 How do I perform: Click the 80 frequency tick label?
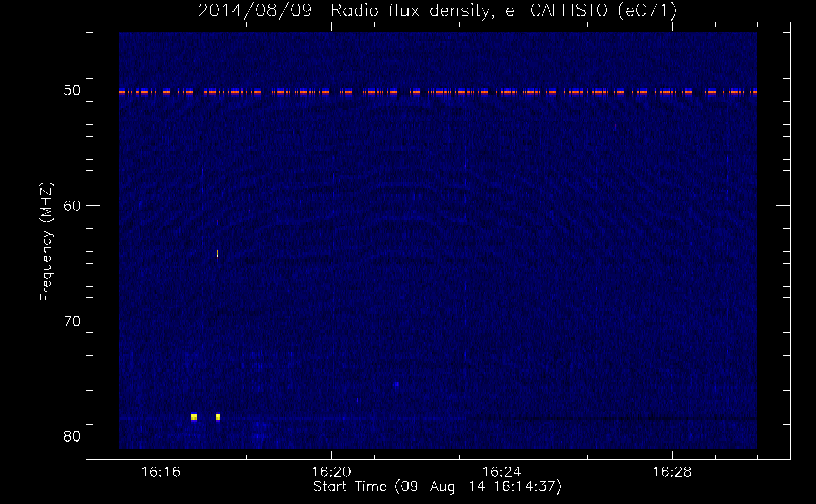click(x=72, y=436)
